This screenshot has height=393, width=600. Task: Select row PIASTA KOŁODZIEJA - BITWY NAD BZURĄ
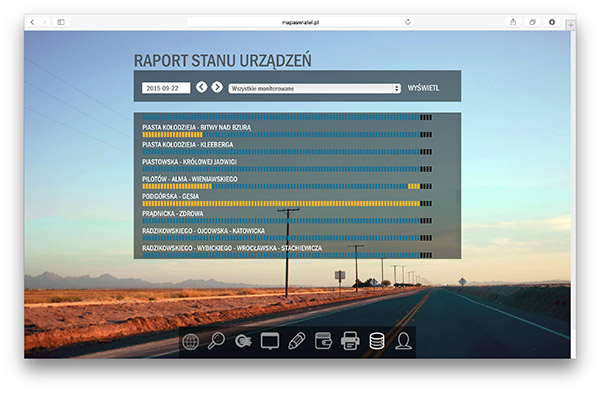point(197,127)
